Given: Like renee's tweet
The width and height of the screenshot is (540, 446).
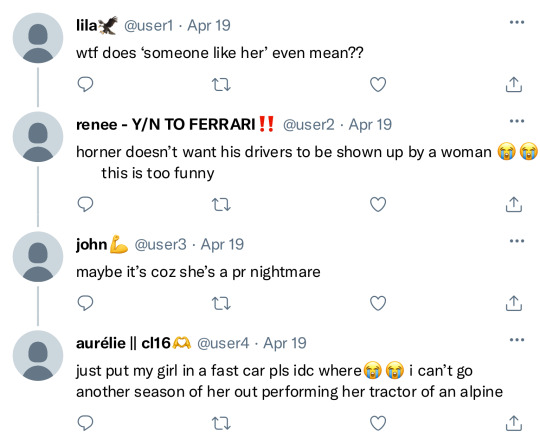Looking at the screenshot, I should [x=378, y=204].
